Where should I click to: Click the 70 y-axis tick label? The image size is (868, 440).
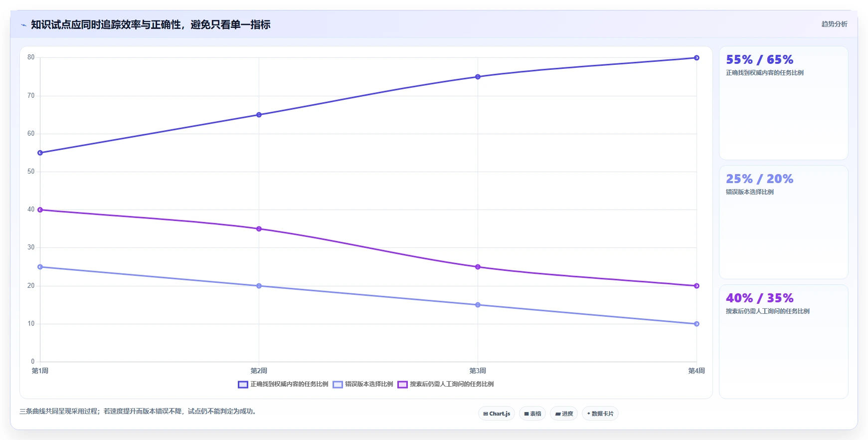point(31,95)
